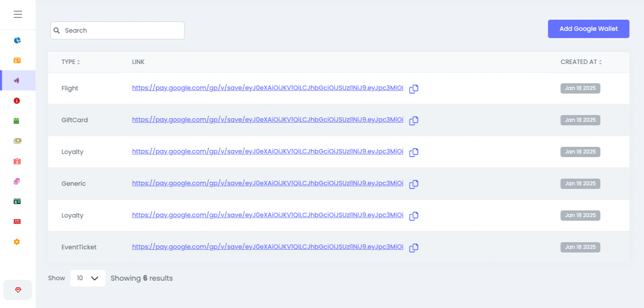Viewport: 644px width, 308px height.
Task: Click the coins stack sidebar icon
Action: 17,181
